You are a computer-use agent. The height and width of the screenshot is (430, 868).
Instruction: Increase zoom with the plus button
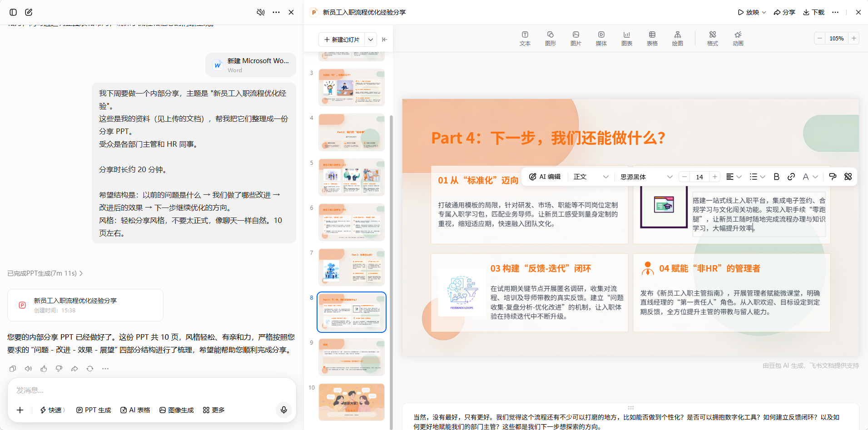coord(854,39)
